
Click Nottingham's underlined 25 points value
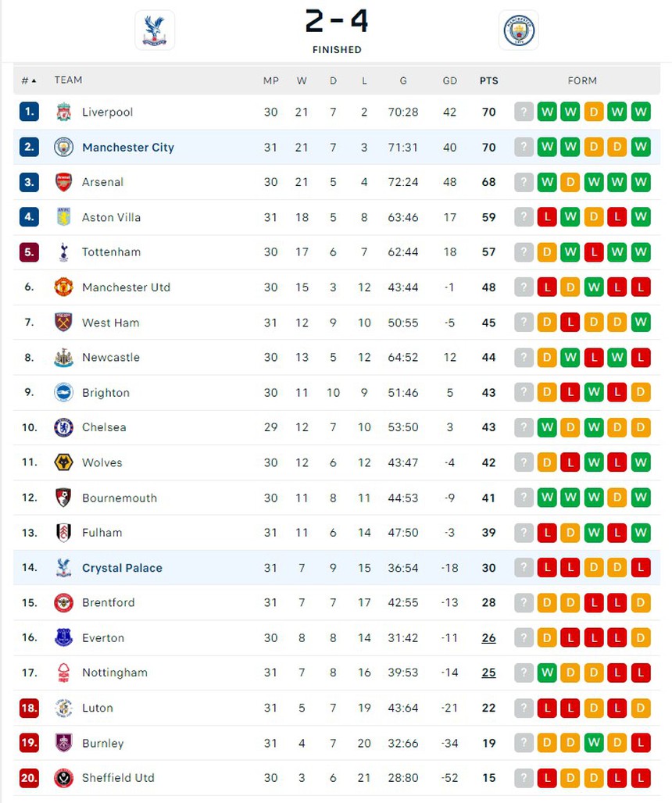pos(488,673)
